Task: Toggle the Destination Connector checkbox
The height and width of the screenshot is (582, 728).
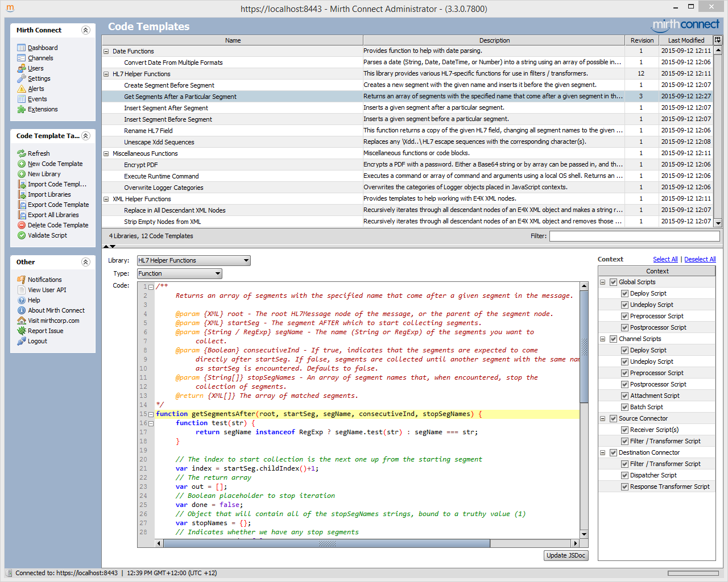Action: [x=613, y=452]
